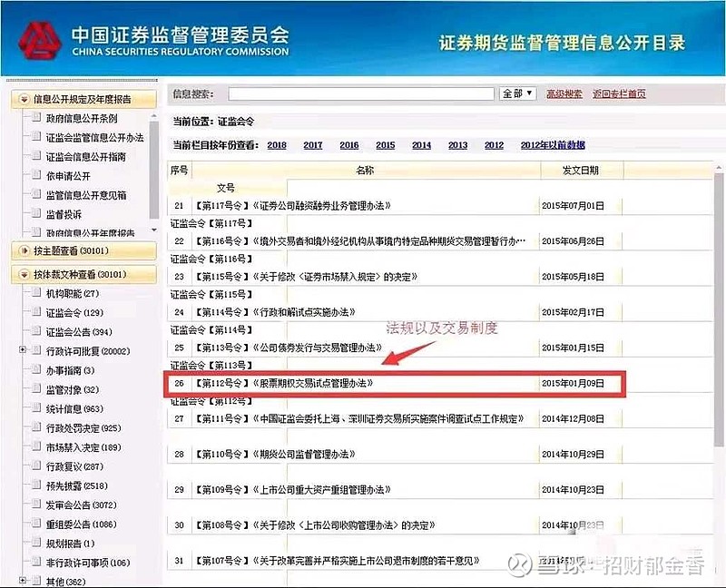Image resolution: width=726 pixels, height=588 pixels.
Task: Select 发审会公告 (3072) category
Action: 81,505
